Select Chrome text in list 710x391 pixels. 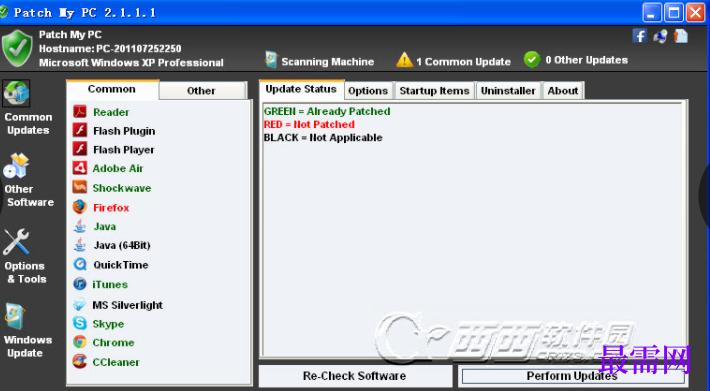[x=114, y=343]
